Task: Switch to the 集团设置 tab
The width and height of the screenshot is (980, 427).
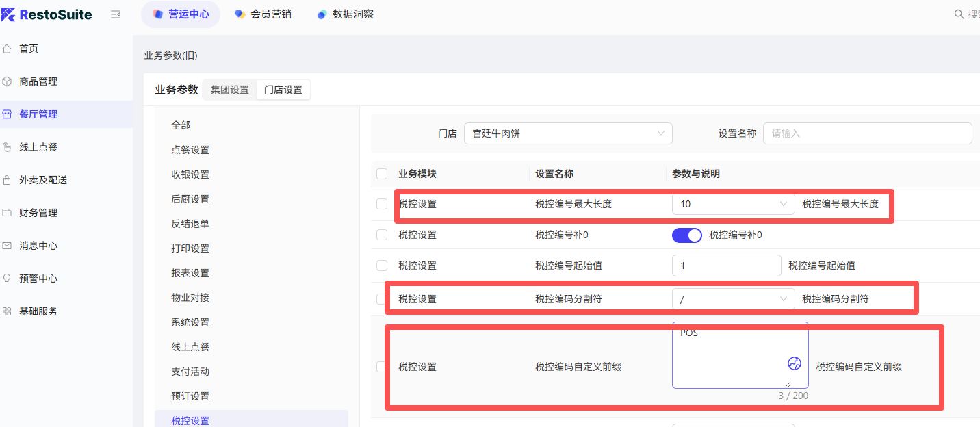Action: [229, 90]
